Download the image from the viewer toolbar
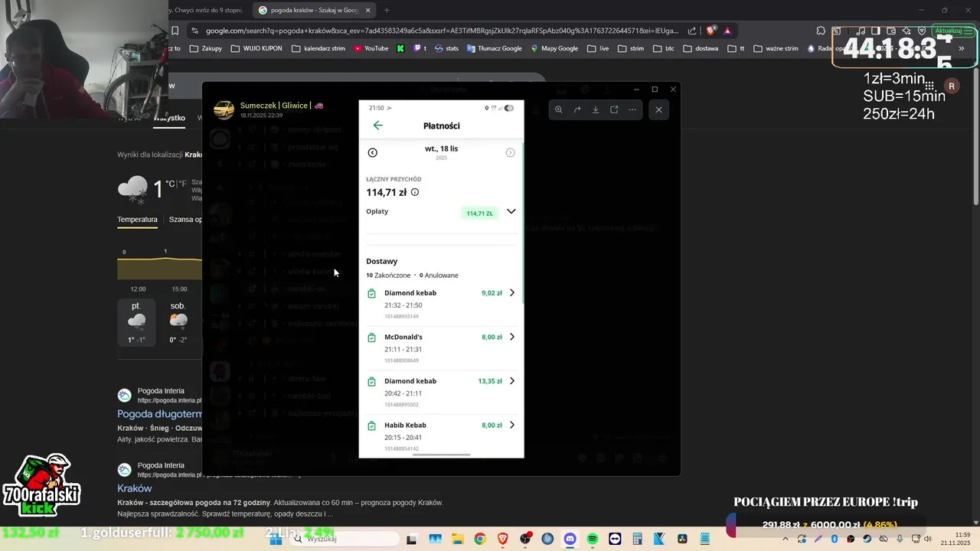 point(596,109)
